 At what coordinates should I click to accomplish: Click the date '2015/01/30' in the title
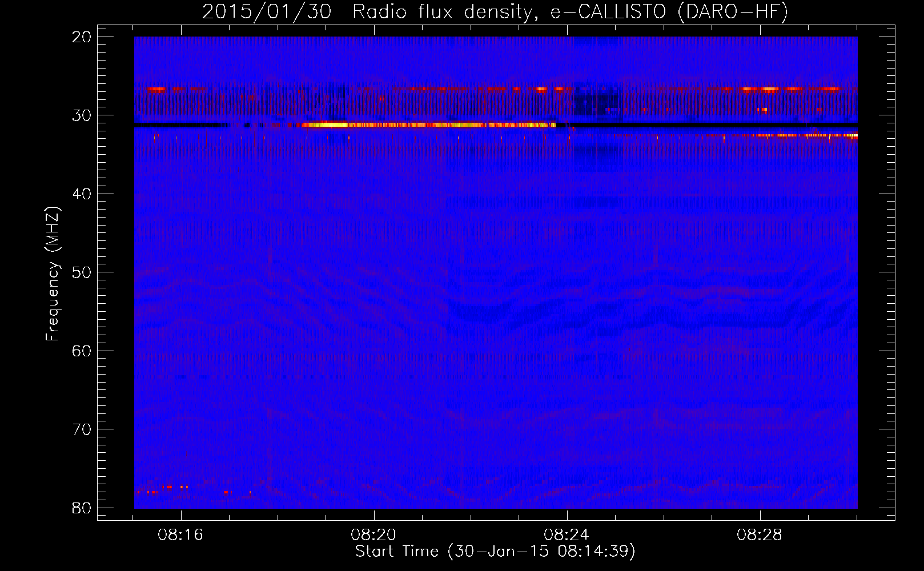click(x=267, y=12)
